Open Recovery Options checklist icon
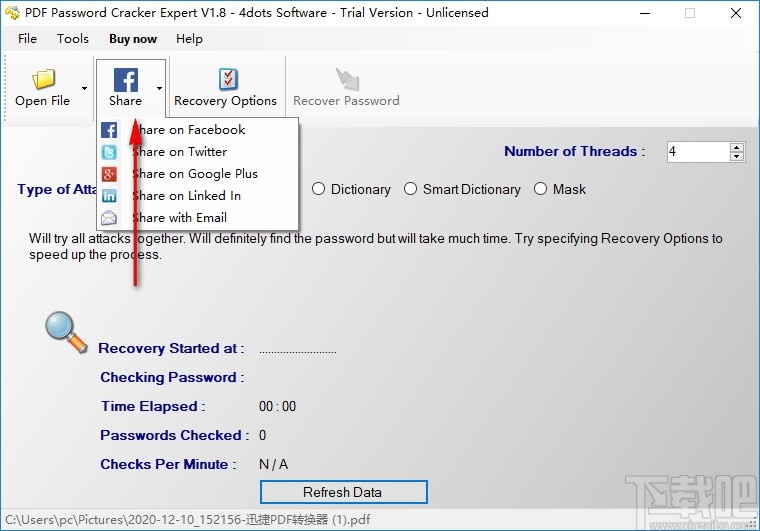 (228, 79)
